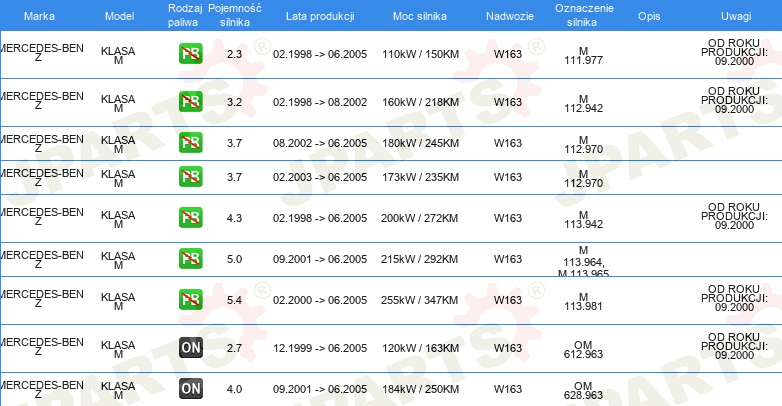Sort by the Model column header
782x406 pixels.
119,16
